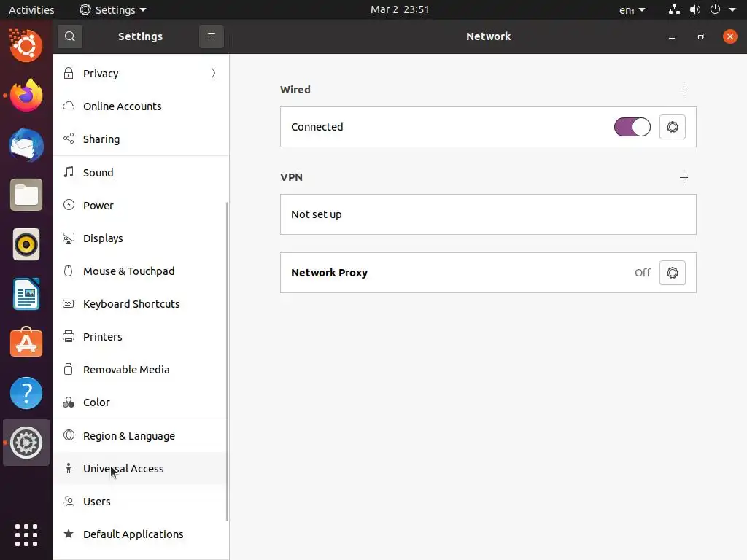Open keyboard input language dropdown

coord(632,10)
